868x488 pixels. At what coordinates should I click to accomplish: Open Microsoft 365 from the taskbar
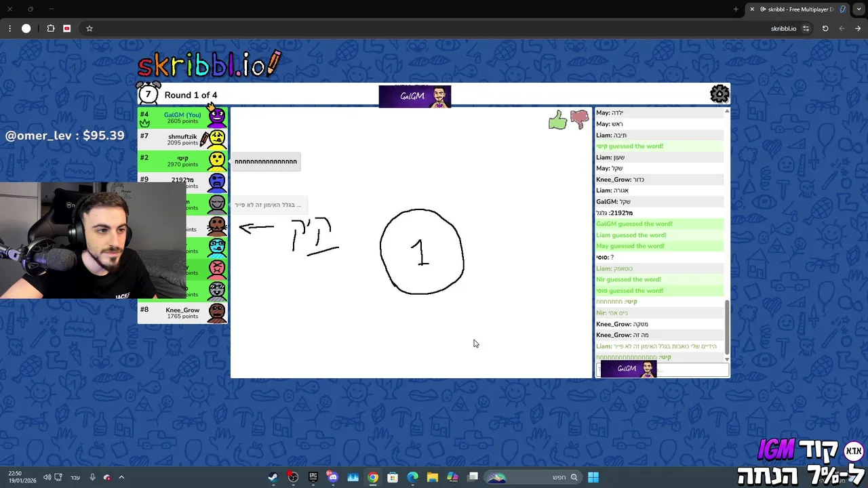[x=452, y=477]
